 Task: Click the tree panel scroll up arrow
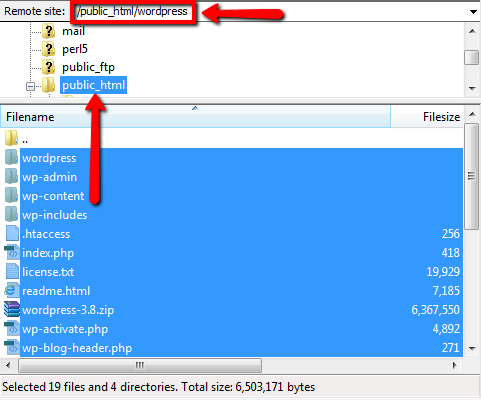click(472, 31)
